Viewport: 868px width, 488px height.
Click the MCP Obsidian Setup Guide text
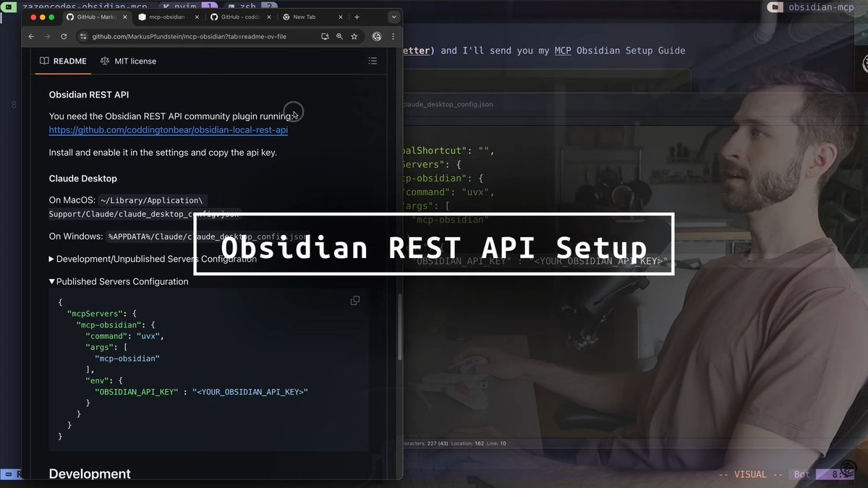(x=620, y=51)
